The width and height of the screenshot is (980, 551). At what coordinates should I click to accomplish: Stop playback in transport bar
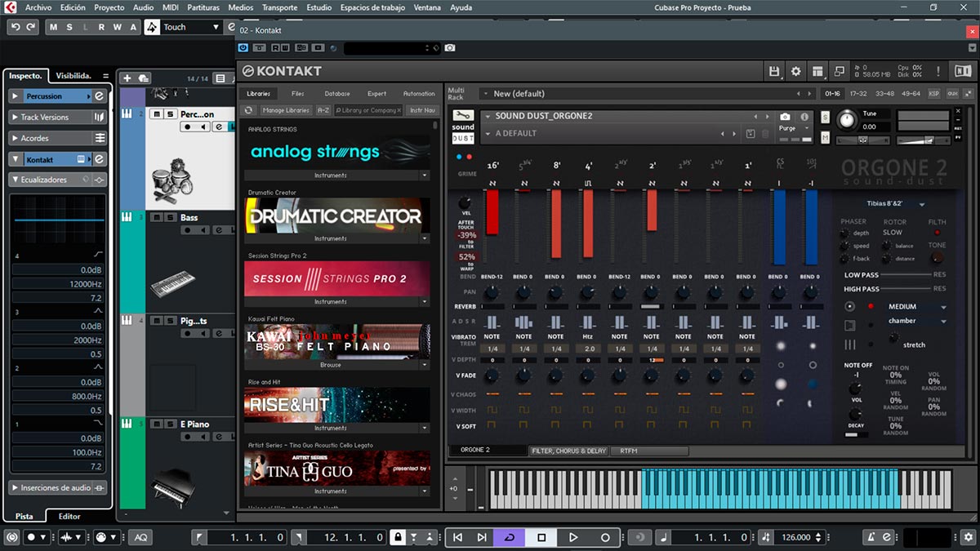tap(541, 537)
